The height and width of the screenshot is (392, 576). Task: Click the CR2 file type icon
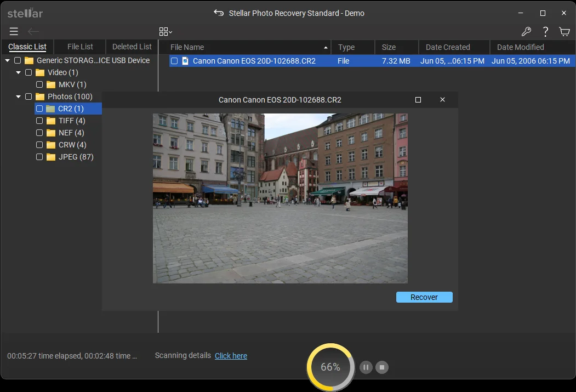tap(185, 61)
